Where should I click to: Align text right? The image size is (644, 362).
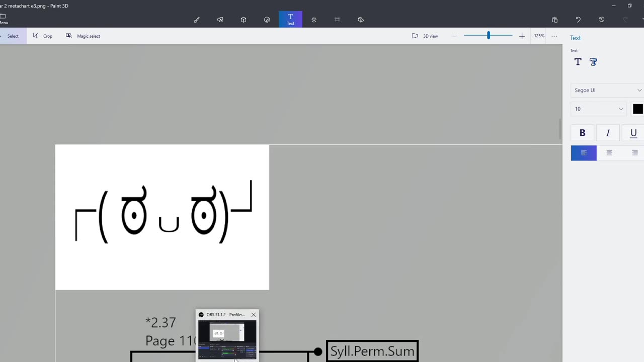634,153
